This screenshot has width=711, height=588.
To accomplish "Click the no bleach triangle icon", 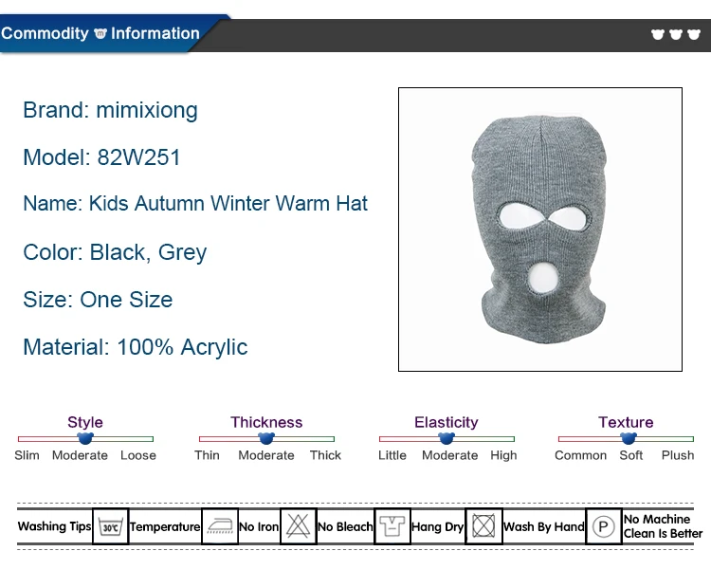I will (299, 526).
